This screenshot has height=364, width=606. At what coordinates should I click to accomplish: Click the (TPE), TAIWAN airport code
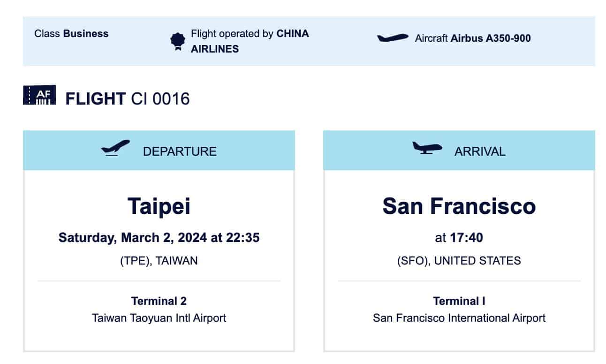[159, 261]
